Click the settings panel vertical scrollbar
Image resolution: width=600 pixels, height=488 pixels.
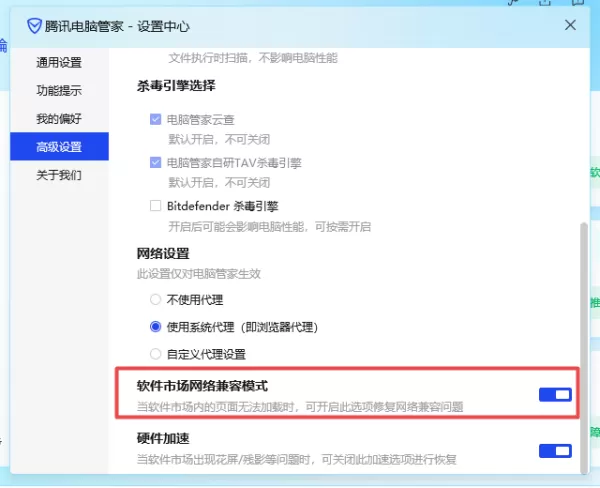[584, 348]
